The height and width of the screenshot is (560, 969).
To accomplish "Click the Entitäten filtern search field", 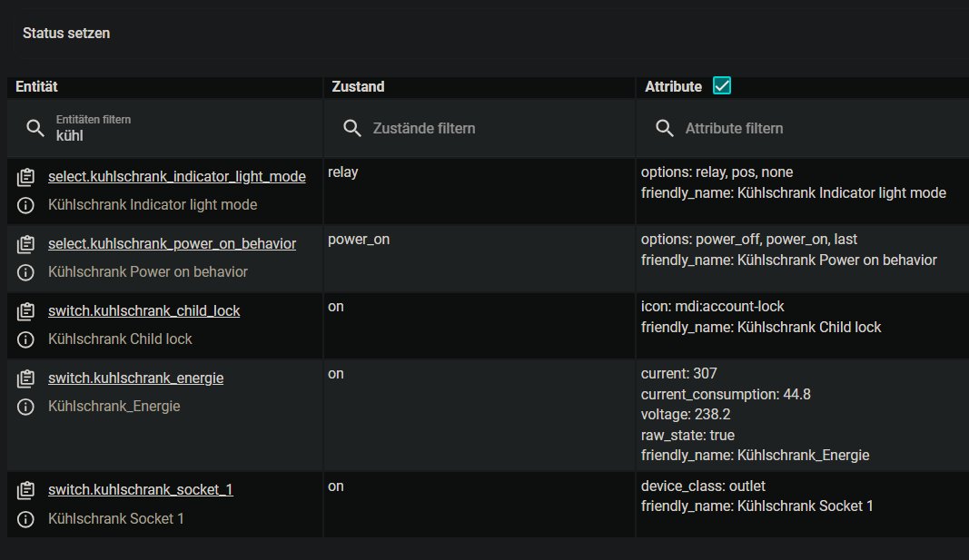I will pyautogui.click(x=182, y=129).
